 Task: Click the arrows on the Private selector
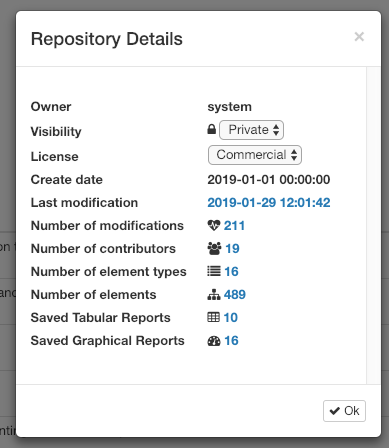(276, 130)
